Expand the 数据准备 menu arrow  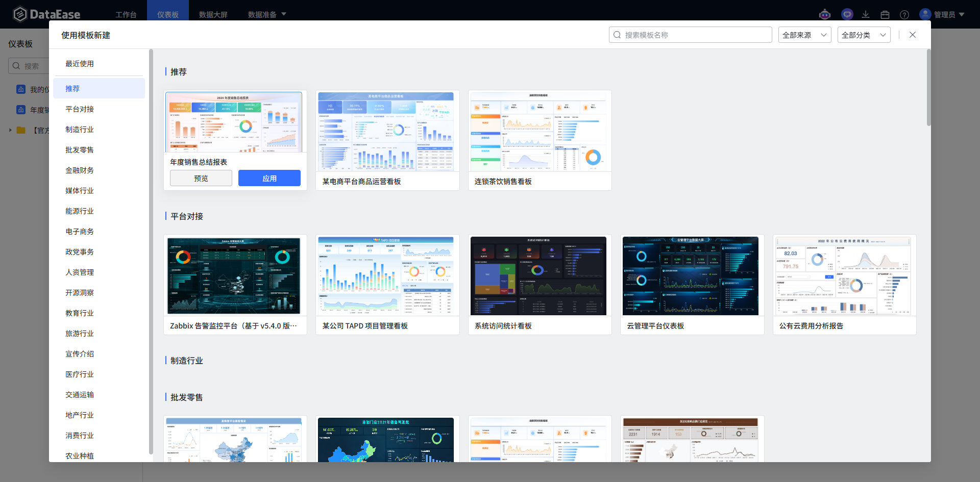click(284, 14)
